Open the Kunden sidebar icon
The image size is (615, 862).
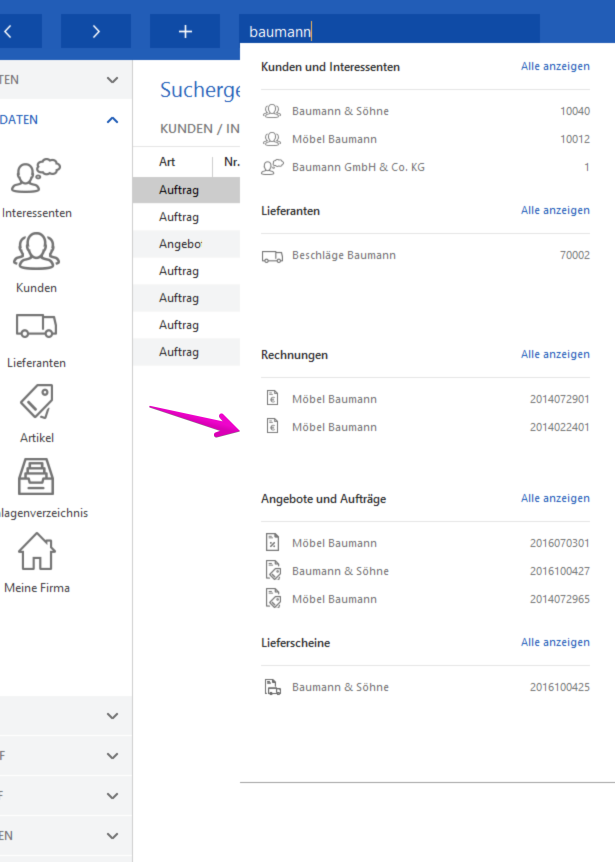(x=36, y=251)
